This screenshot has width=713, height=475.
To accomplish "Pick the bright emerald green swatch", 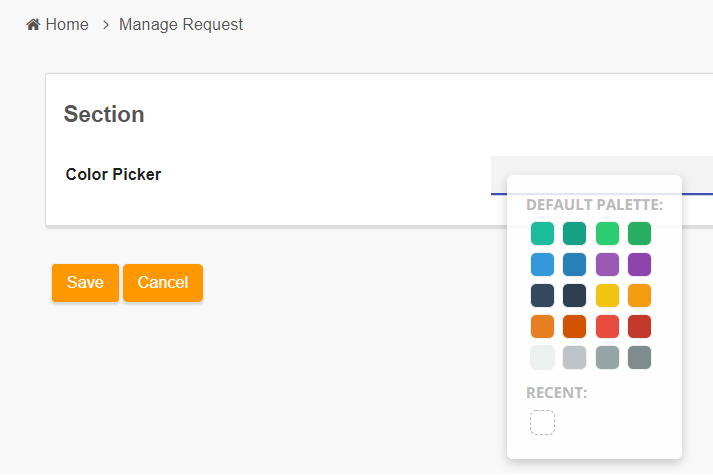I will tap(608, 233).
